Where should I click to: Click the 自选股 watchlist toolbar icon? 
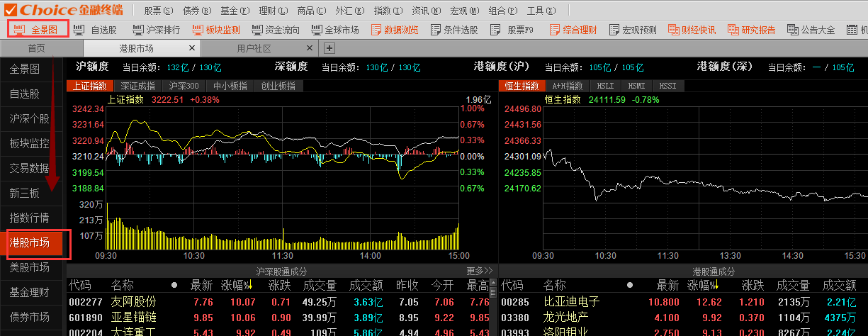[x=96, y=30]
